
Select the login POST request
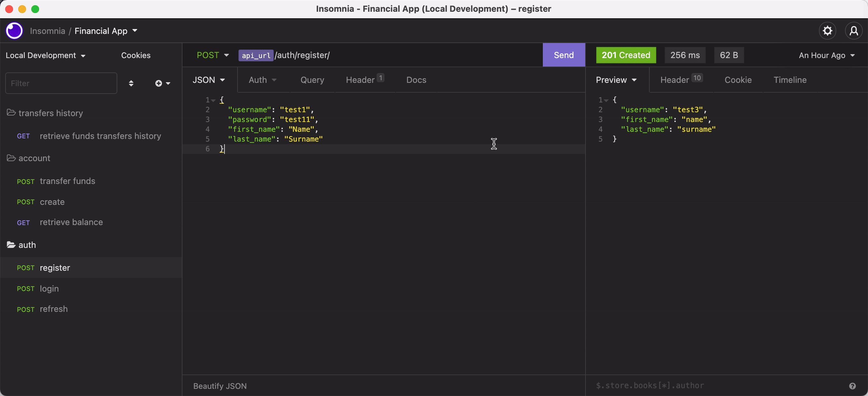[x=49, y=288]
